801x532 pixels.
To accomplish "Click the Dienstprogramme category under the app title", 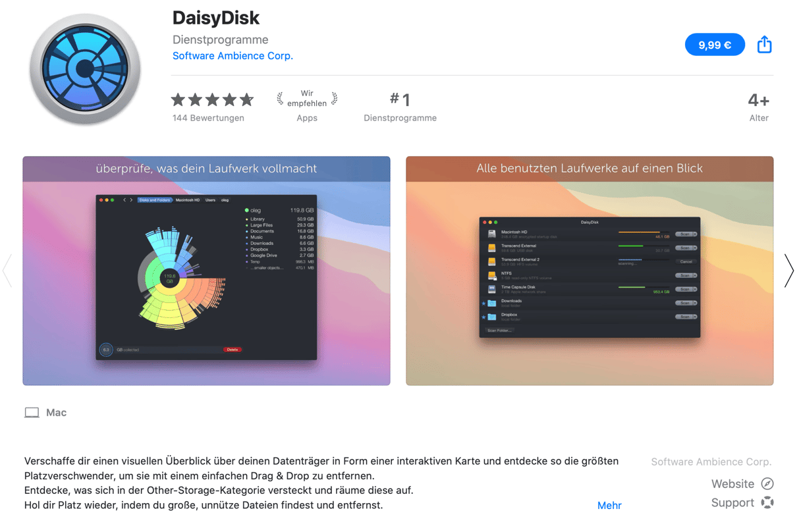I will [x=220, y=40].
